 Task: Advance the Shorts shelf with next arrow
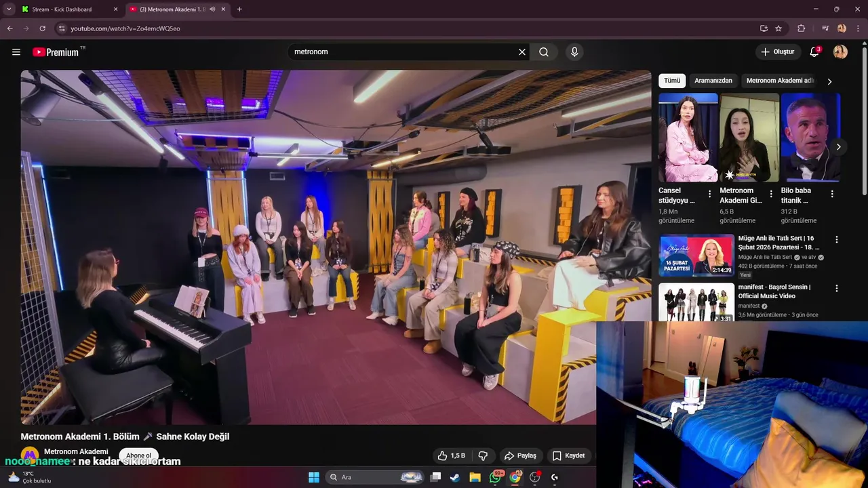click(838, 147)
